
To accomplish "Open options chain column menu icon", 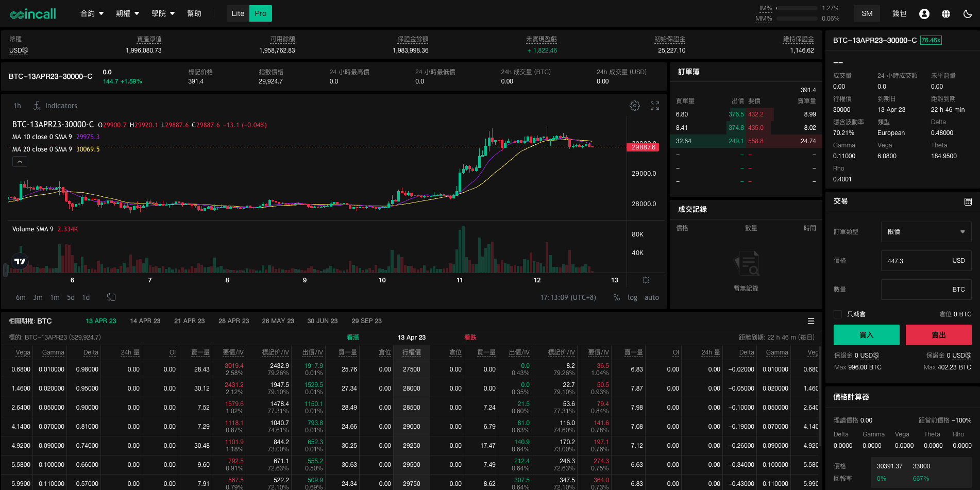I will (811, 321).
